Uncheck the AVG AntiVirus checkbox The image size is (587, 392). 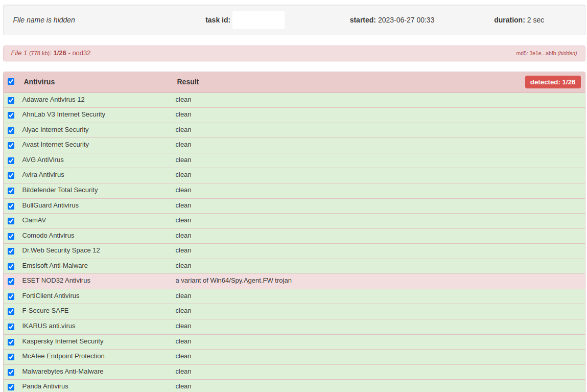pyautogui.click(x=11, y=160)
